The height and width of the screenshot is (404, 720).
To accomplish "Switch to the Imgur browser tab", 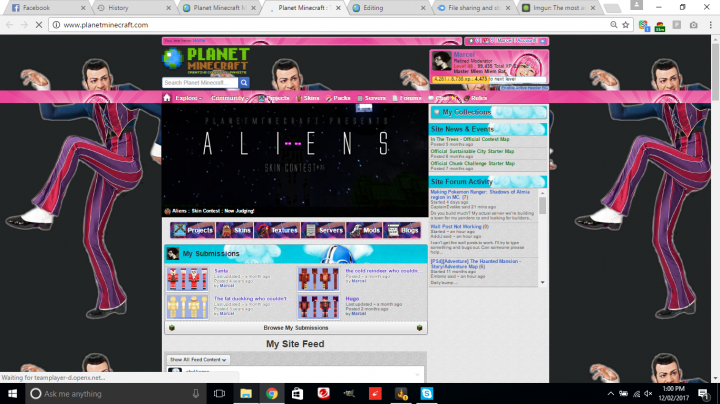I will click(x=557, y=8).
